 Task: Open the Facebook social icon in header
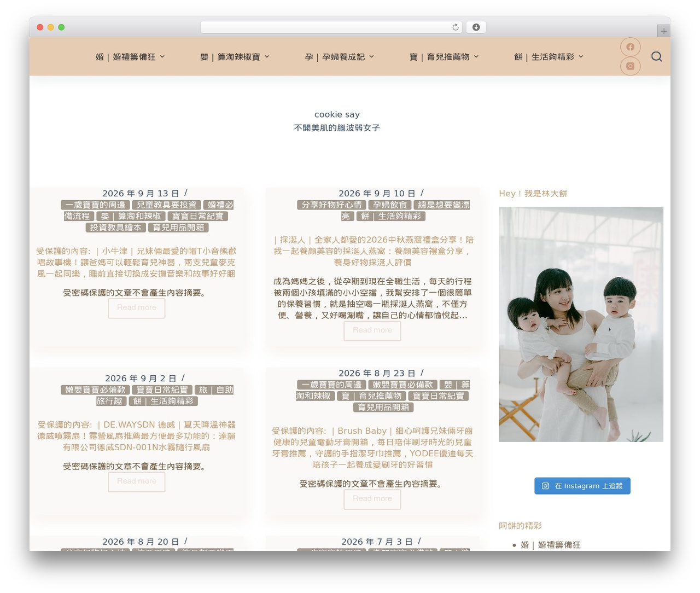(630, 47)
